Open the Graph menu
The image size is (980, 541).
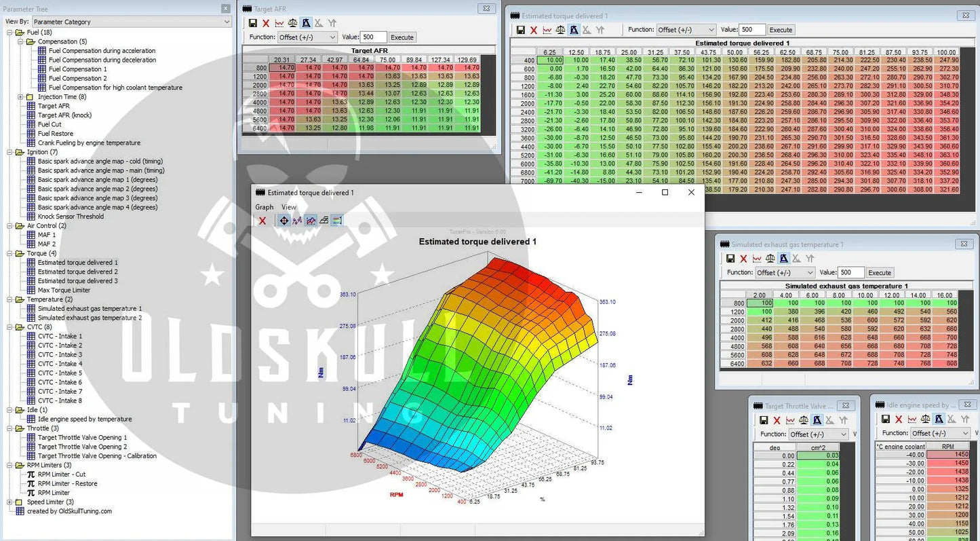(264, 207)
